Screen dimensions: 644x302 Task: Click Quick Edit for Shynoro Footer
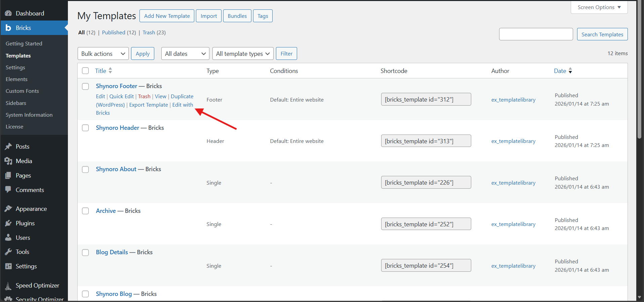121,97
